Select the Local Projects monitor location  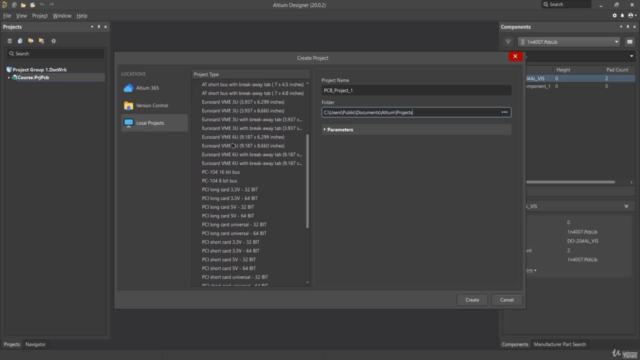(x=154, y=123)
